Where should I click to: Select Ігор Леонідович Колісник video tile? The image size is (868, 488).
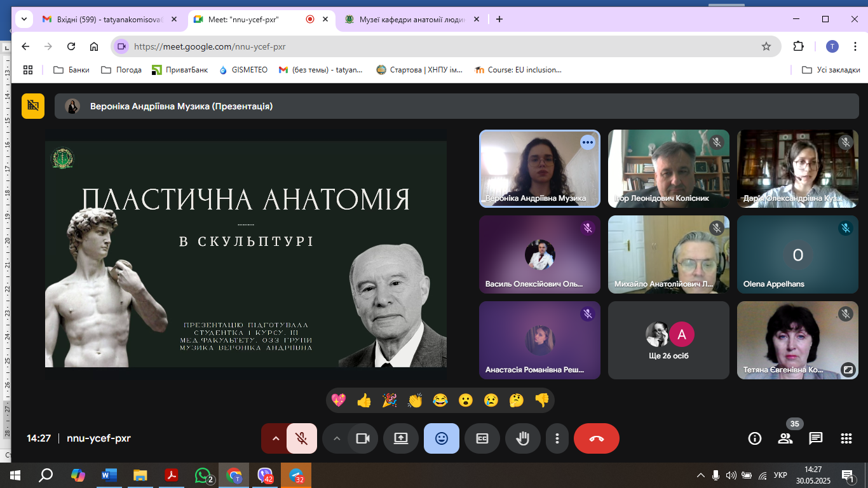[x=668, y=169]
